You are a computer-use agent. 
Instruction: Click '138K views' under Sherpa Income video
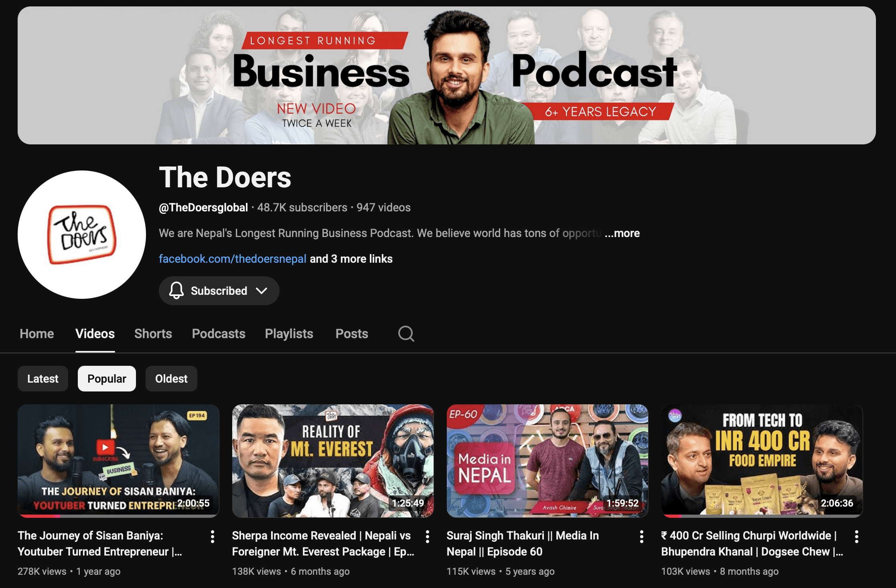[257, 572]
